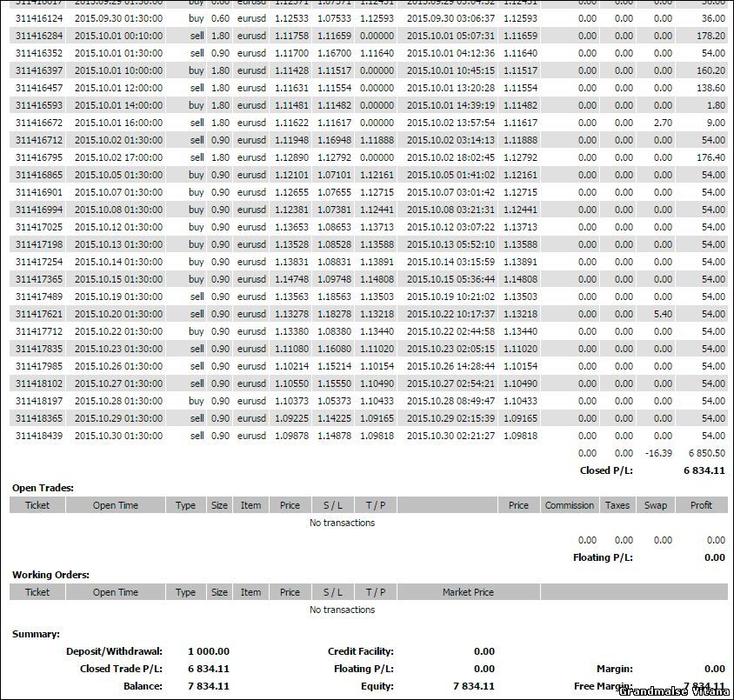The image size is (734, 700).
Task: Click the Working Orders heading
Action: coord(50,575)
